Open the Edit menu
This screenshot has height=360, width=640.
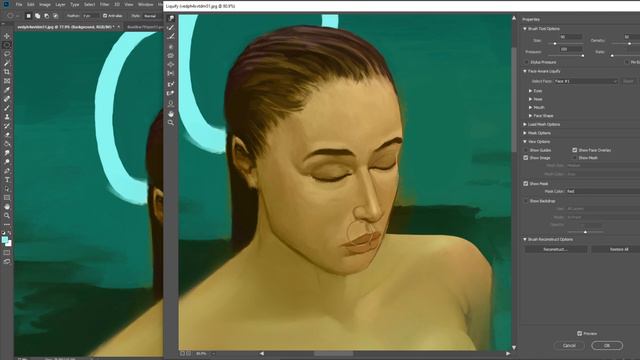[x=31, y=4]
